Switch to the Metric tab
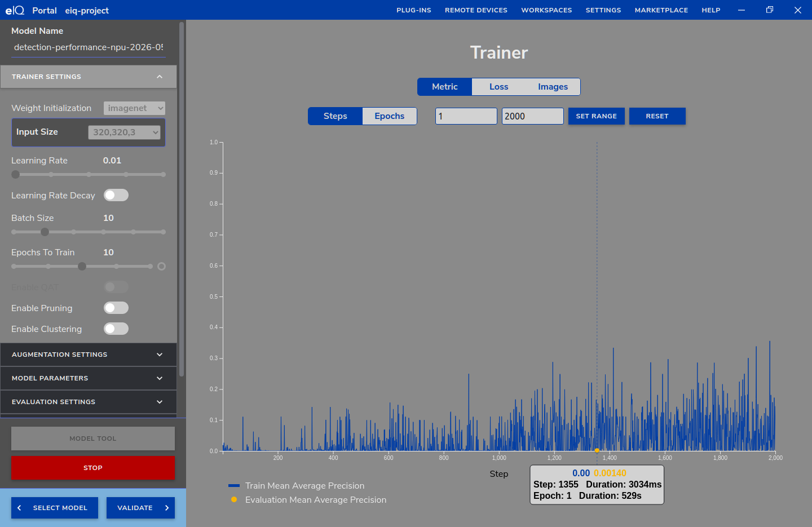This screenshot has height=527, width=812. [x=445, y=87]
